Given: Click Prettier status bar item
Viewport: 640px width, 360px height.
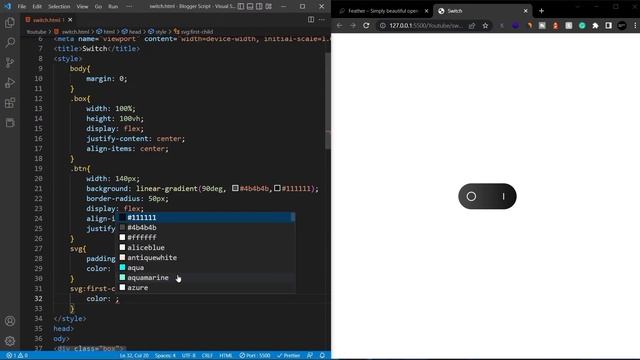Looking at the screenshot, I should click(289, 356).
